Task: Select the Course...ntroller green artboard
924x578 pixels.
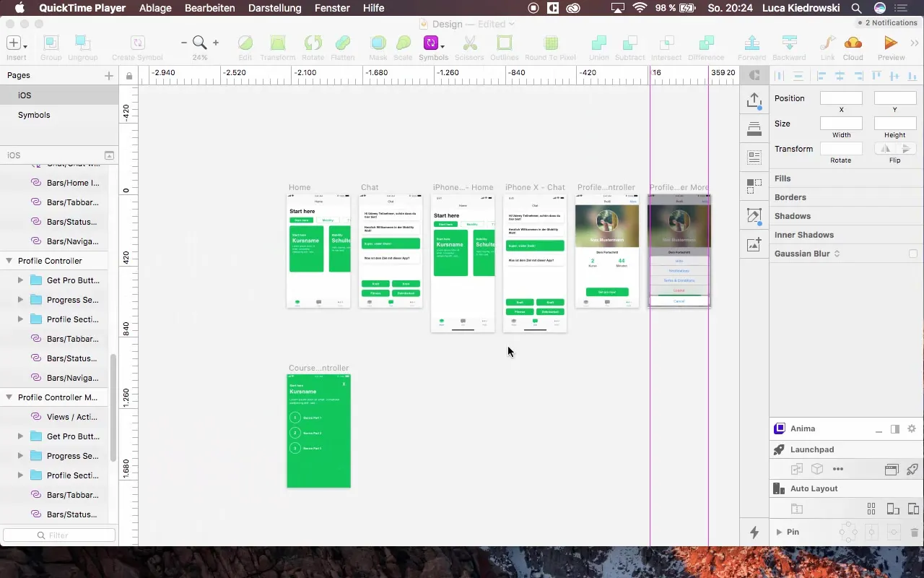Action: (x=318, y=431)
